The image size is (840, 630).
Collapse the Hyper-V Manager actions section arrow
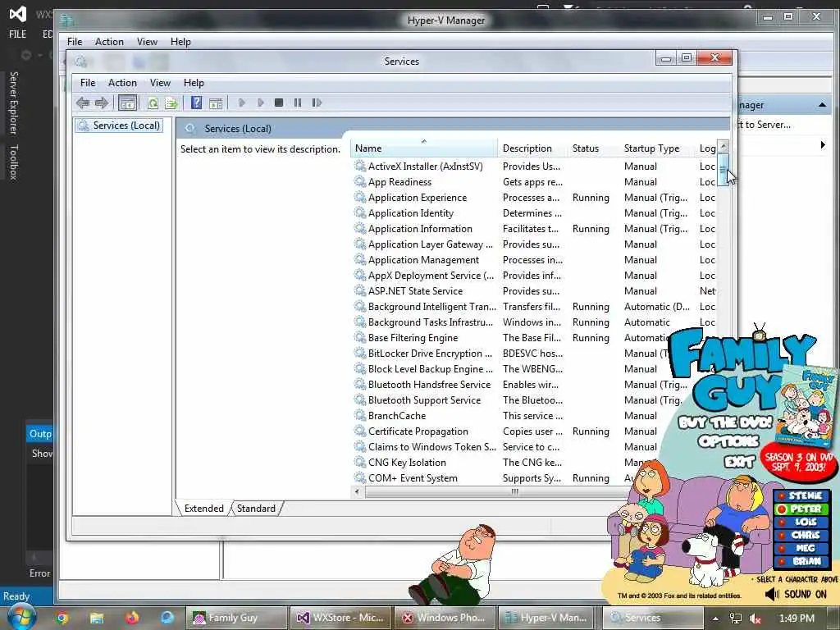[822, 105]
